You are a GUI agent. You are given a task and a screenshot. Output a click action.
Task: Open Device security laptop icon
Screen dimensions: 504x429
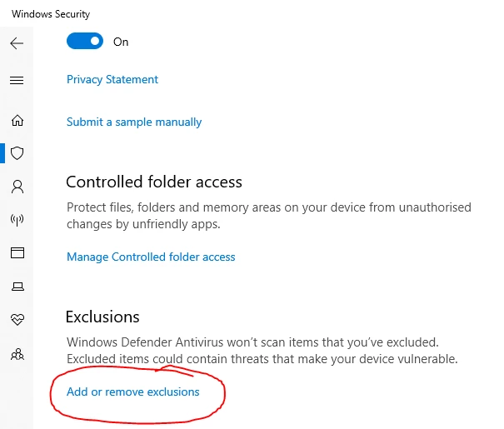tap(17, 287)
